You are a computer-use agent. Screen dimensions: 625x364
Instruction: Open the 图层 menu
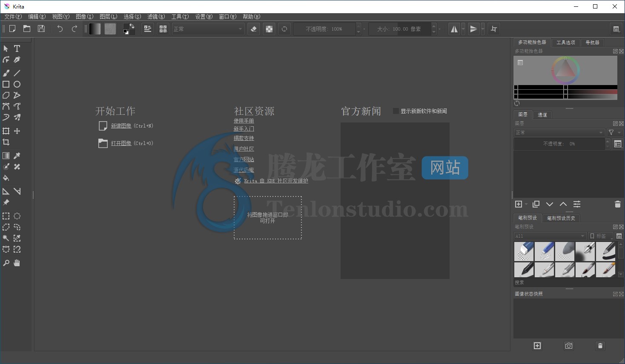(x=108, y=17)
